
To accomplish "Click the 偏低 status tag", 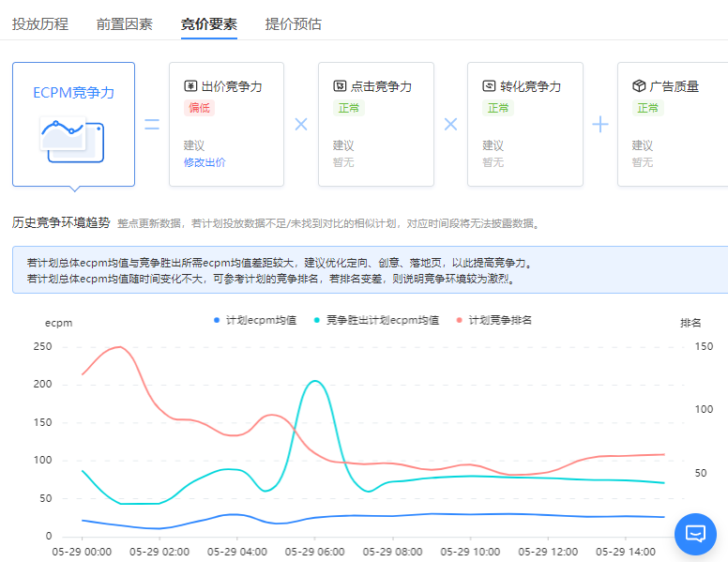I will 199,108.
